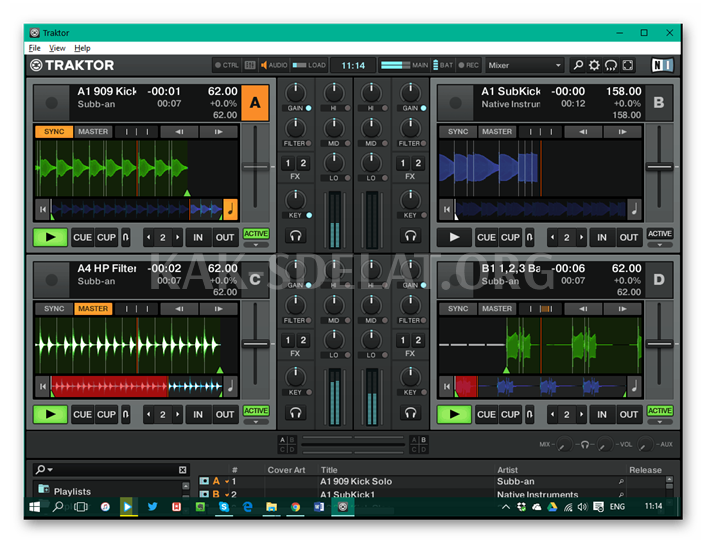This screenshot has height=543, width=706.
Task: Open Traktor preferences gear icon
Action: click(594, 65)
